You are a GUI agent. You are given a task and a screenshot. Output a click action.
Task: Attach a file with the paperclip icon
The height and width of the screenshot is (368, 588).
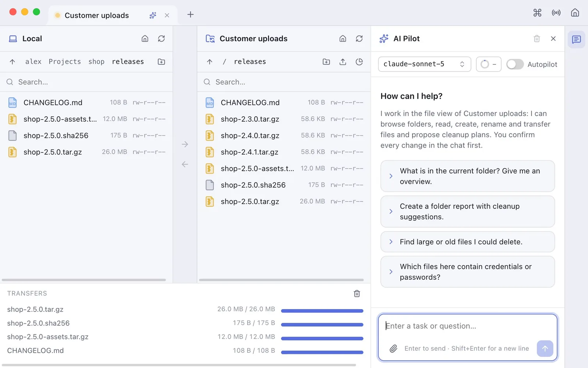coord(393,348)
